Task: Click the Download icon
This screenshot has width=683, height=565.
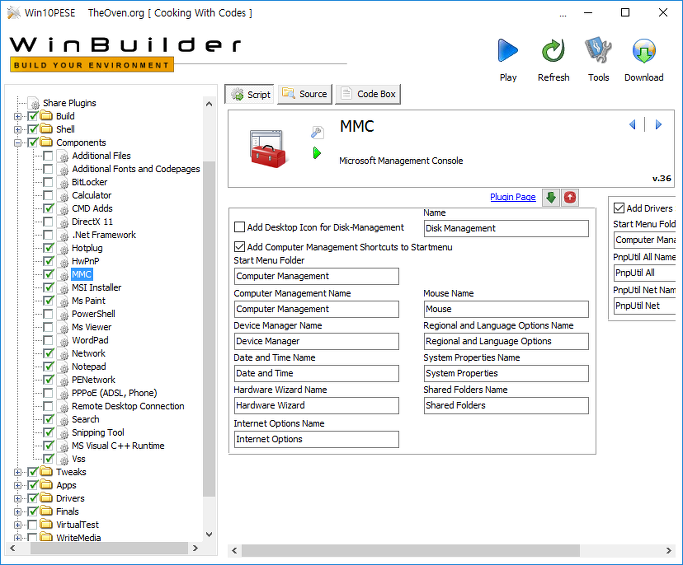Action: point(644,51)
